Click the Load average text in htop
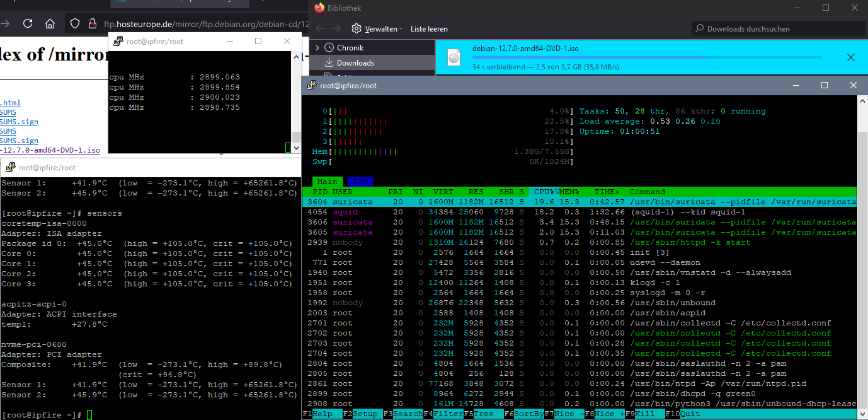This screenshot has width=868, height=420. (650, 121)
